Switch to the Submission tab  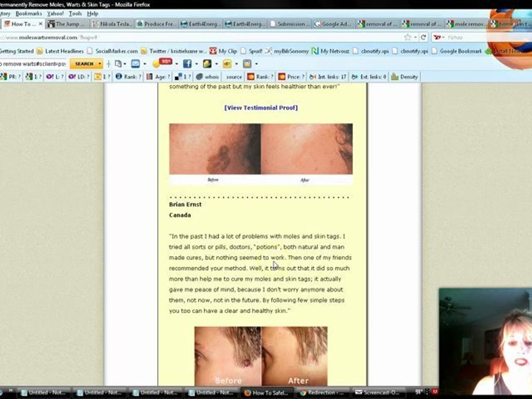(x=289, y=24)
